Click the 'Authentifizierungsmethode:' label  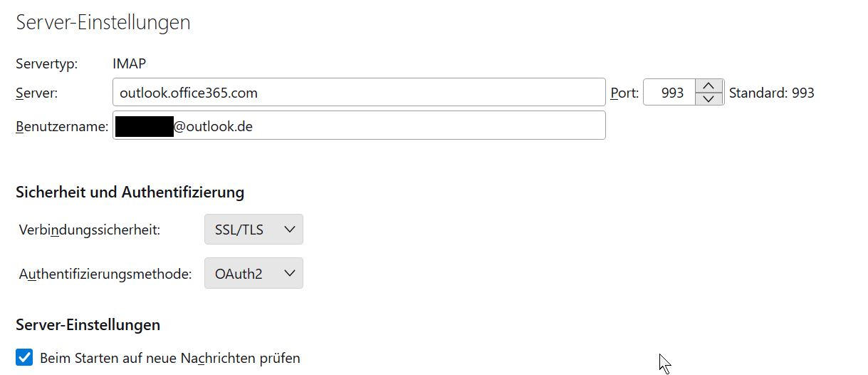(x=105, y=274)
